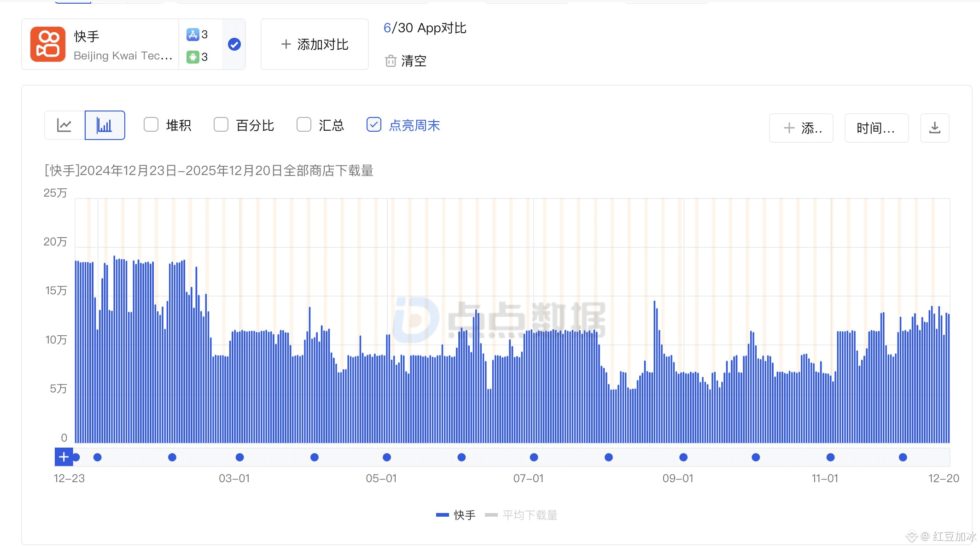Click the download chart icon
This screenshot has width=980, height=548.
click(934, 128)
